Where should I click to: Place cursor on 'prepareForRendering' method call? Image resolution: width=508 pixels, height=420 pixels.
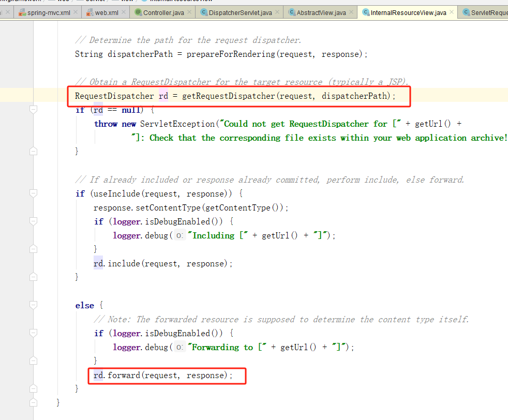click(230, 54)
